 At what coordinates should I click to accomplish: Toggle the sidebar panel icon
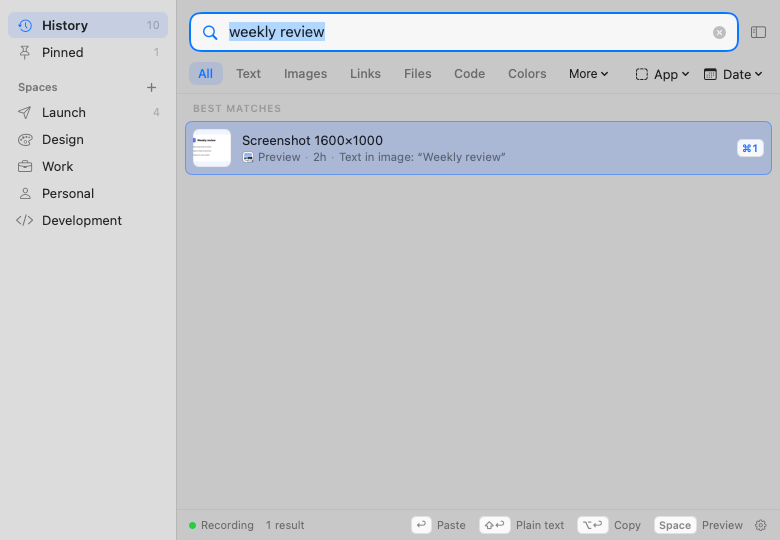pyautogui.click(x=758, y=32)
